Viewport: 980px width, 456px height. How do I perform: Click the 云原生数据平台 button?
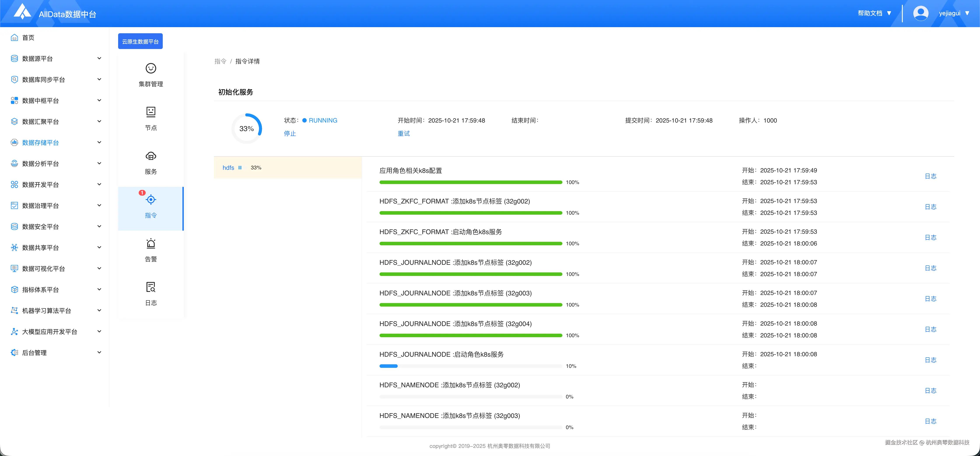[140, 41]
